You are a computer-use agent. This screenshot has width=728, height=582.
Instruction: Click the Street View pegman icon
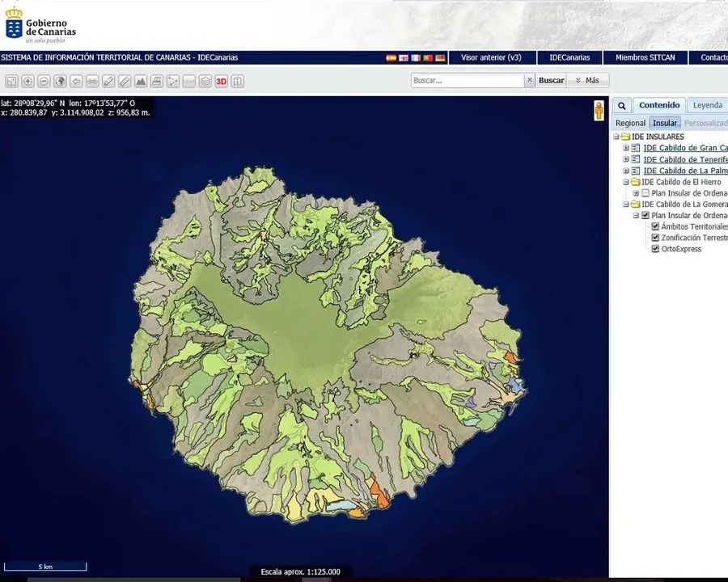click(599, 111)
